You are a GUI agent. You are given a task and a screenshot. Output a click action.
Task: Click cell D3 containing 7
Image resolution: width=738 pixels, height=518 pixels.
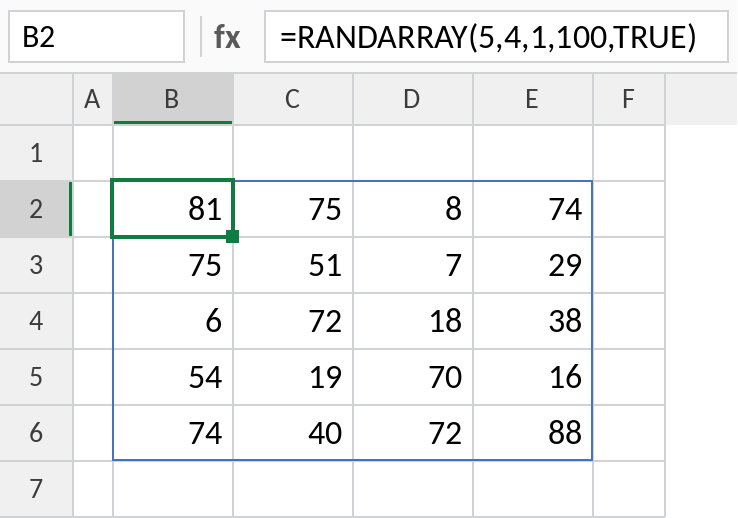[x=413, y=265]
